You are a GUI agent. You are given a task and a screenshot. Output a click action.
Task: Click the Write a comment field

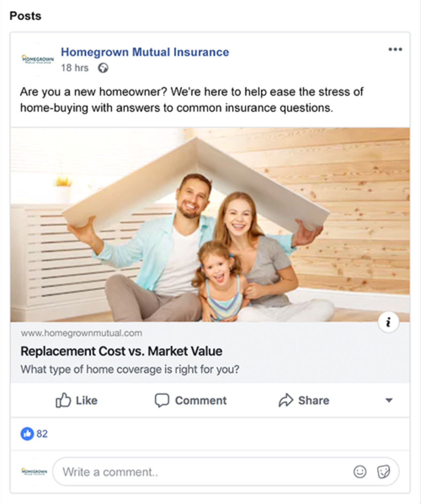(x=226, y=472)
